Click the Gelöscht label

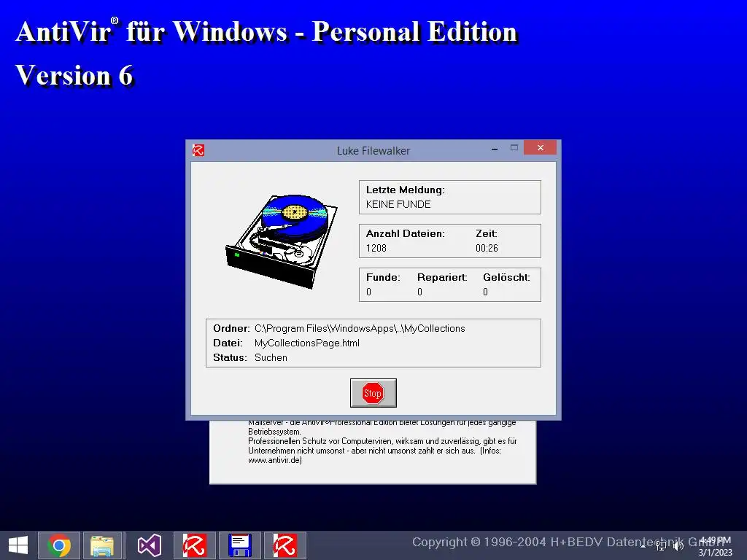pos(506,278)
